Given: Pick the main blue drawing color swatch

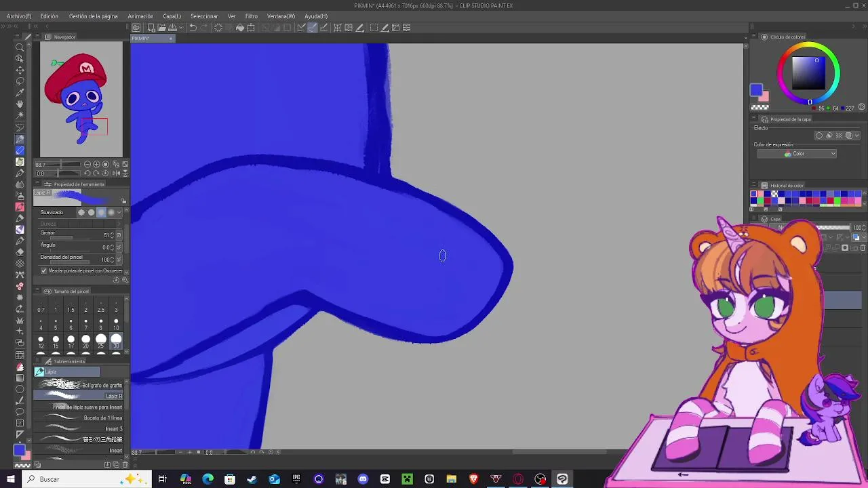Looking at the screenshot, I should (756, 91).
